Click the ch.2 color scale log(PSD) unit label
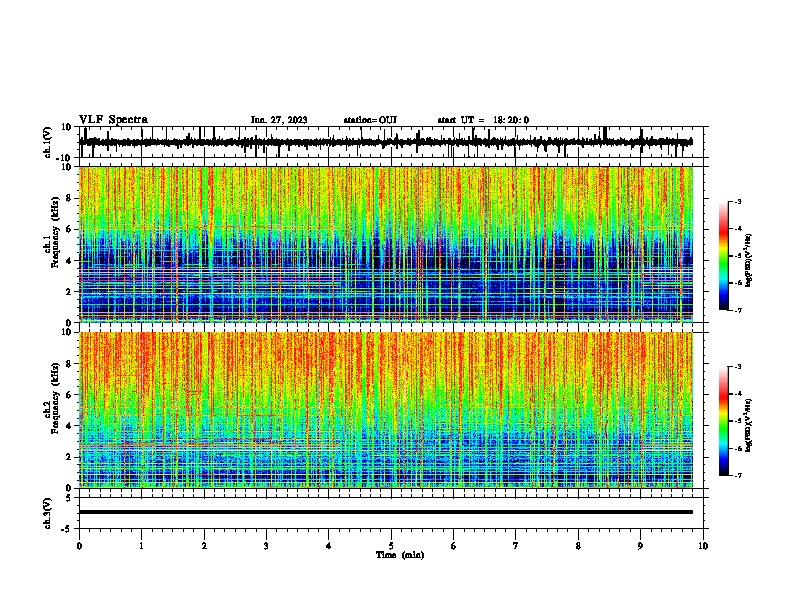792x612 pixels. click(x=748, y=425)
